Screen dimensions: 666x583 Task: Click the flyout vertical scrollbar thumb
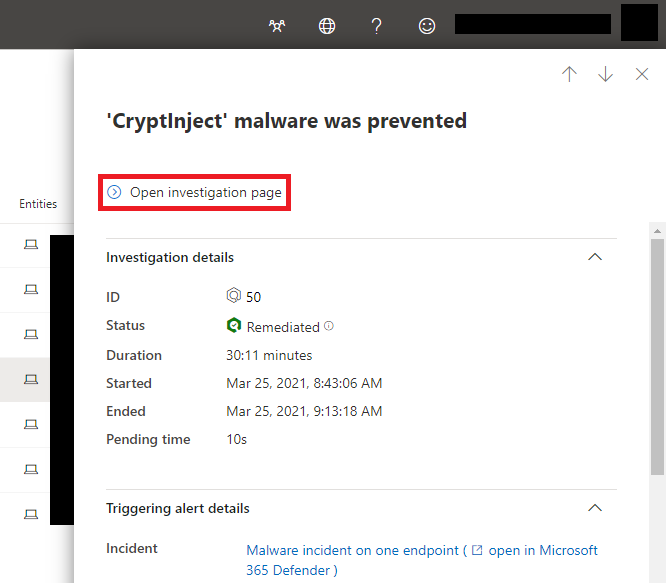[658, 357]
